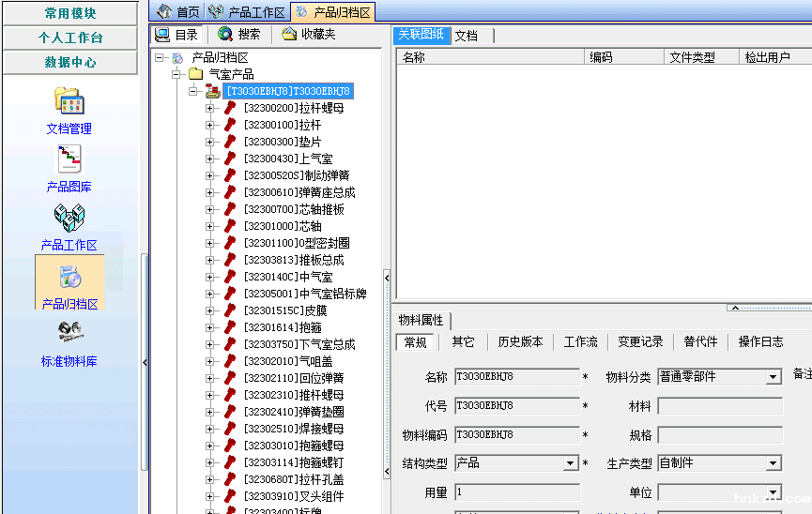The height and width of the screenshot is (514, 812).
Task: Select tree item [32301515C]皮膜
Action: coord(285,310)
